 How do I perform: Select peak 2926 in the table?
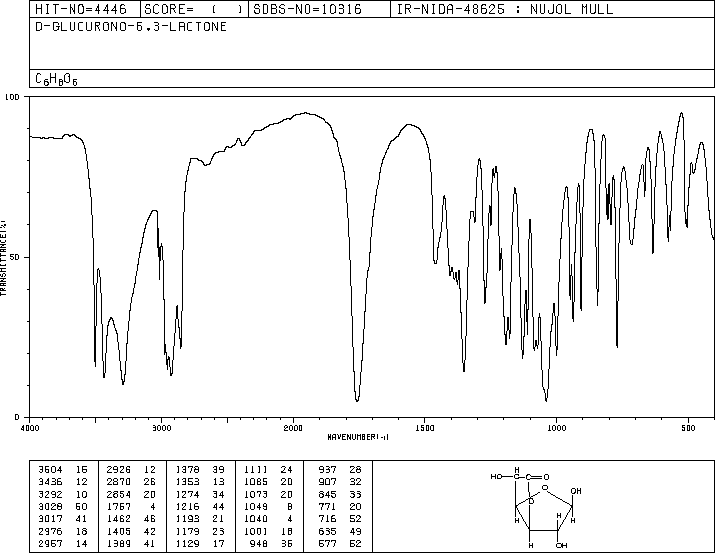(x=119, y=469)
